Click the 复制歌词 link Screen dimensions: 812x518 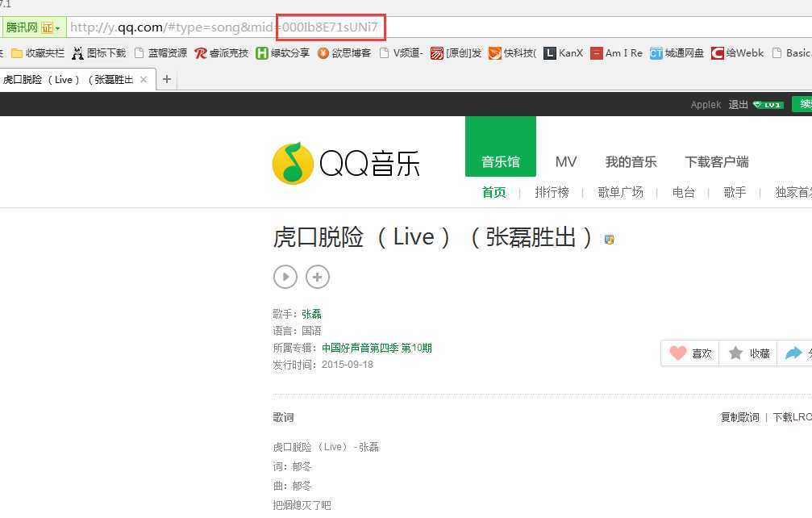[739, 417]
